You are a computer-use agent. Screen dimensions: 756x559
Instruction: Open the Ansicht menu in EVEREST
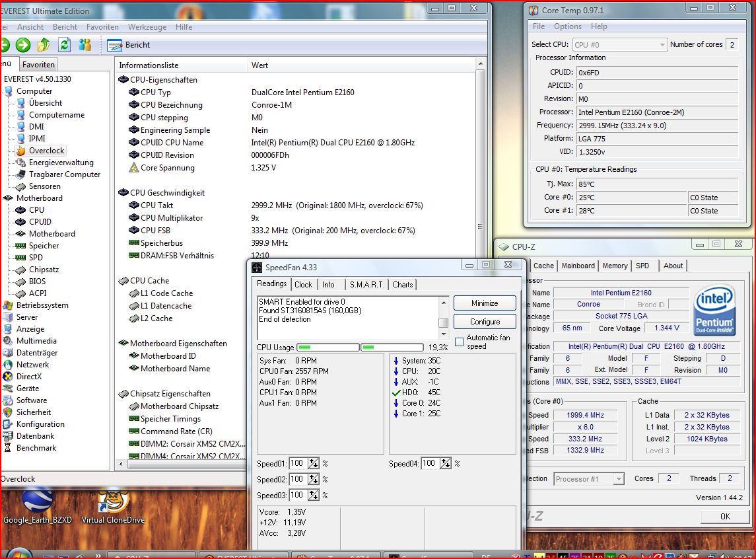(30, 27)
